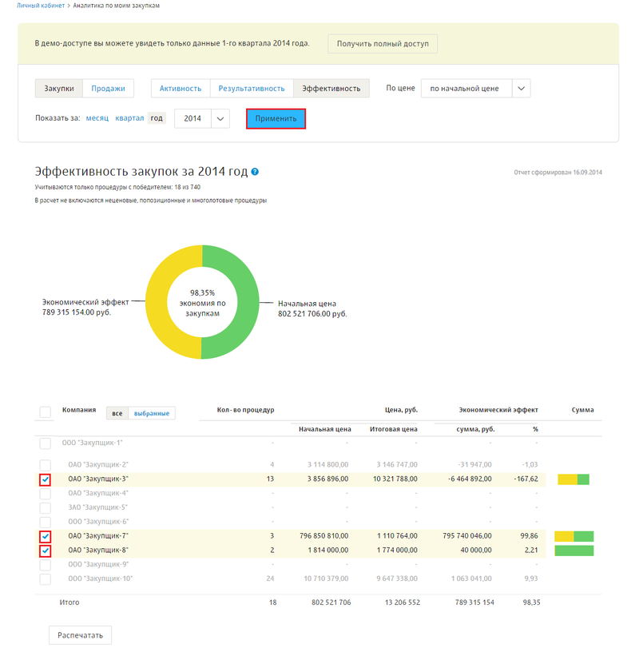The image size is (639, 672).
Task: Filter companies by выбранные toggle
Action: (152, 413)
